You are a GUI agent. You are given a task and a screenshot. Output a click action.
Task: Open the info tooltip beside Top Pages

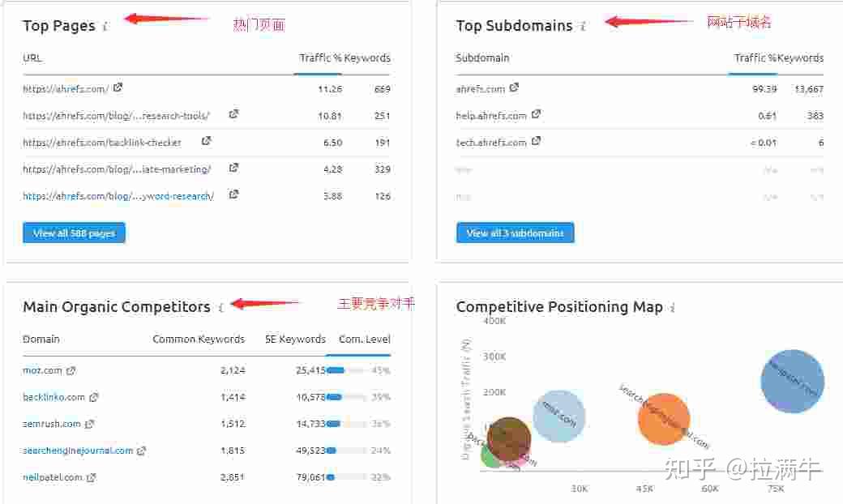click(x=105, y=26)
